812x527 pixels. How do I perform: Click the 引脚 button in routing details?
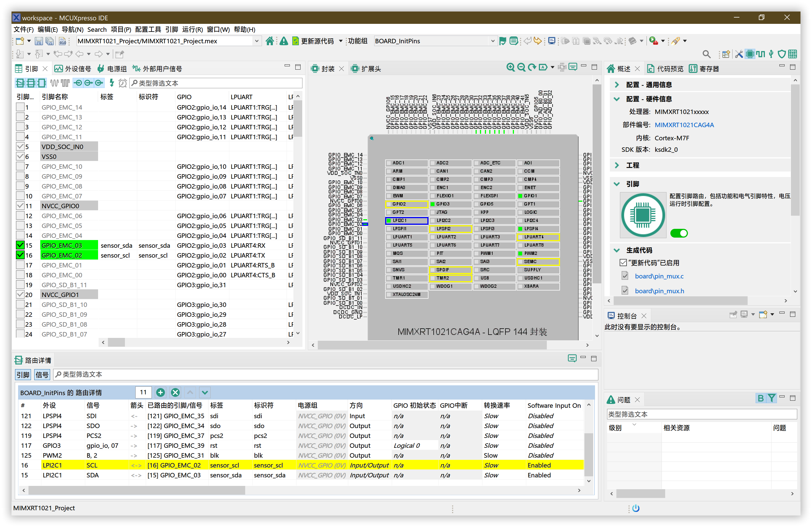[x=23, y=375]
